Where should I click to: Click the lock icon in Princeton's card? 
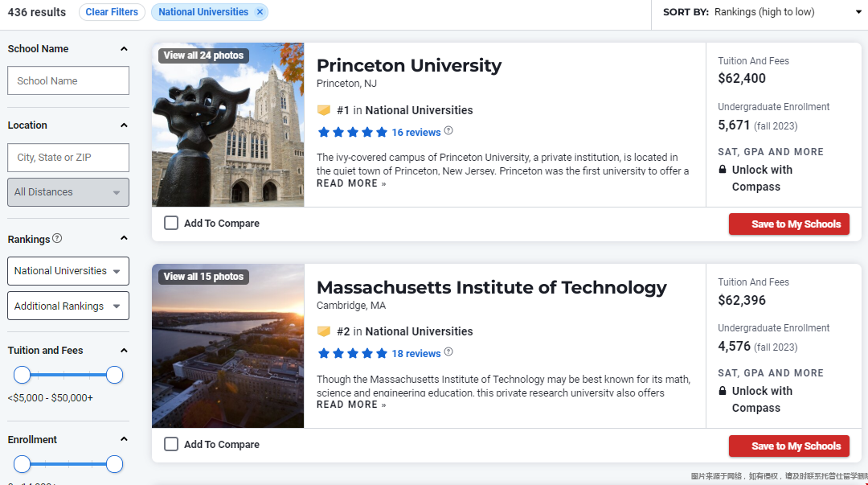[x=723, y=169]
